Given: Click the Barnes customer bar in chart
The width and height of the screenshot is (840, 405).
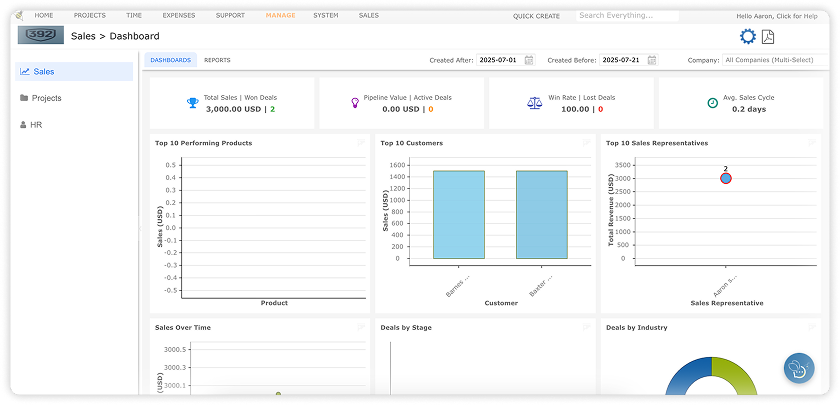Looking at the screenshot, I should pos(459,215).
